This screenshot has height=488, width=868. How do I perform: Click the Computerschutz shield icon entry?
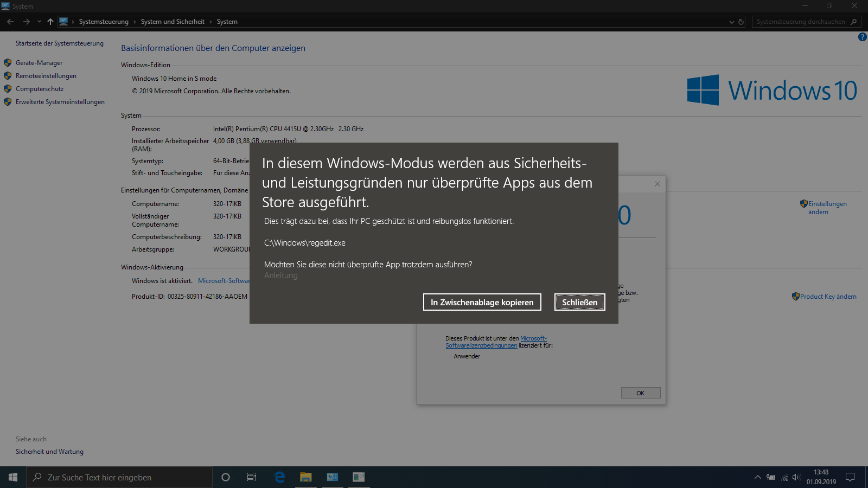[x=39, y=89]
